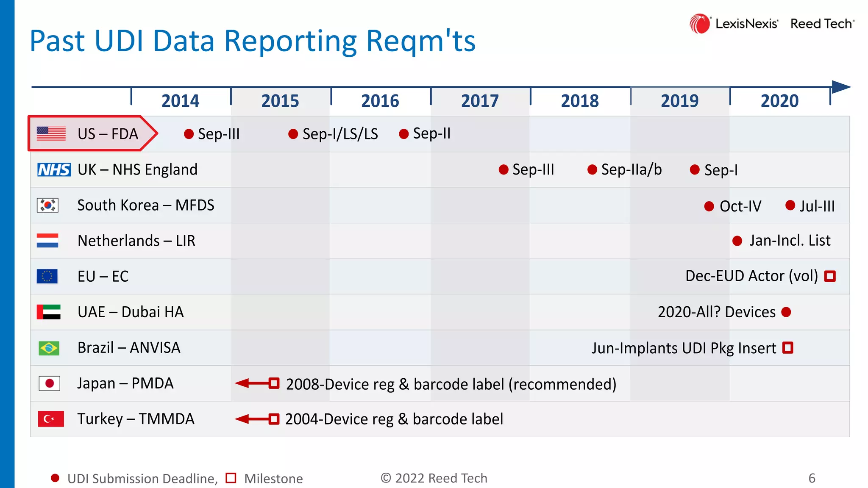The image size is (868, 488).
Task: Click the South Korea flag icon
Action: [47, 205]
